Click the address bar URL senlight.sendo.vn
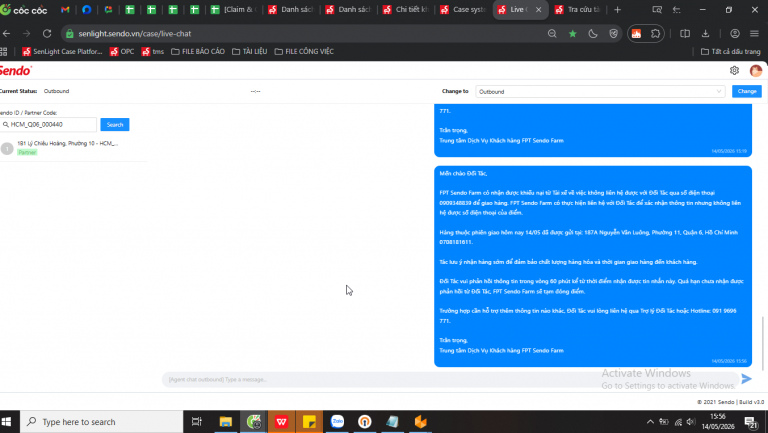 point(135,33)
